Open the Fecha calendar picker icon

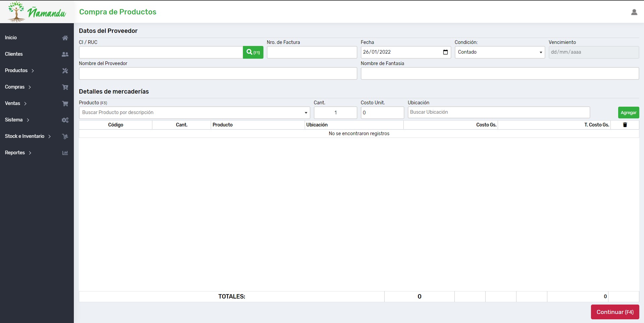(445, 52)
